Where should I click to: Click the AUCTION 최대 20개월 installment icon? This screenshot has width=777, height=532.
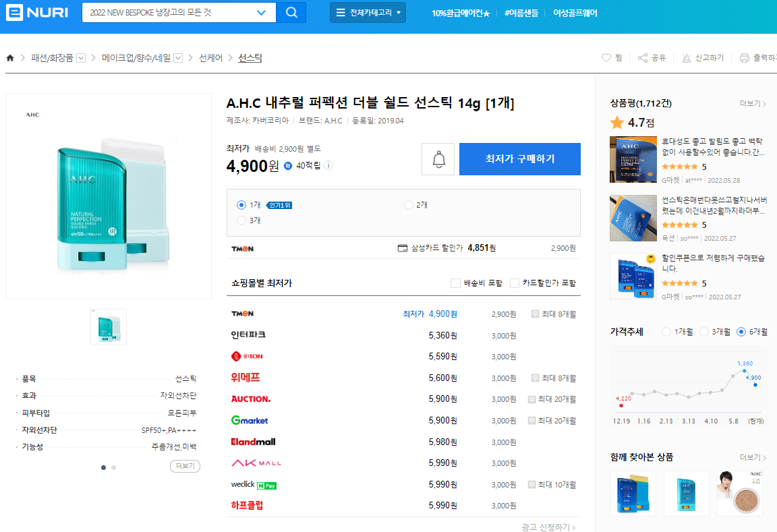click(x=531, y=399)
